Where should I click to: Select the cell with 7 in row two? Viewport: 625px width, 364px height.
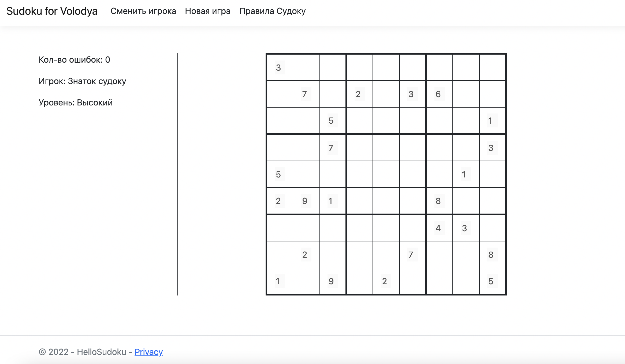[x=306, y=94]
